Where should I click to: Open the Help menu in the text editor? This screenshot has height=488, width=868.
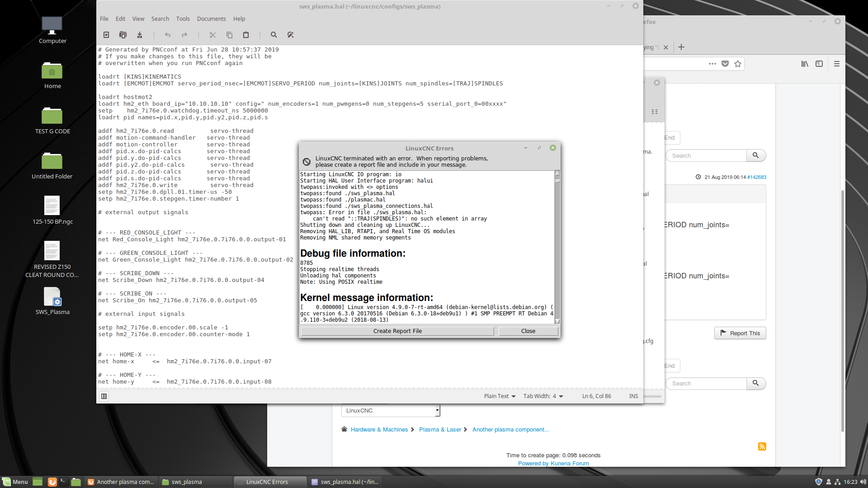239,19
